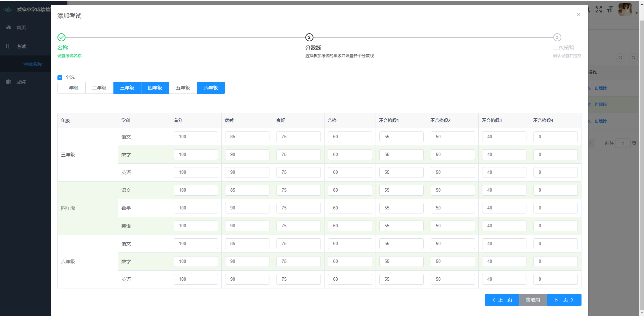
Task: Enable the 五年级 grade option
Action: pyautogui.click(x=183, y=88)
